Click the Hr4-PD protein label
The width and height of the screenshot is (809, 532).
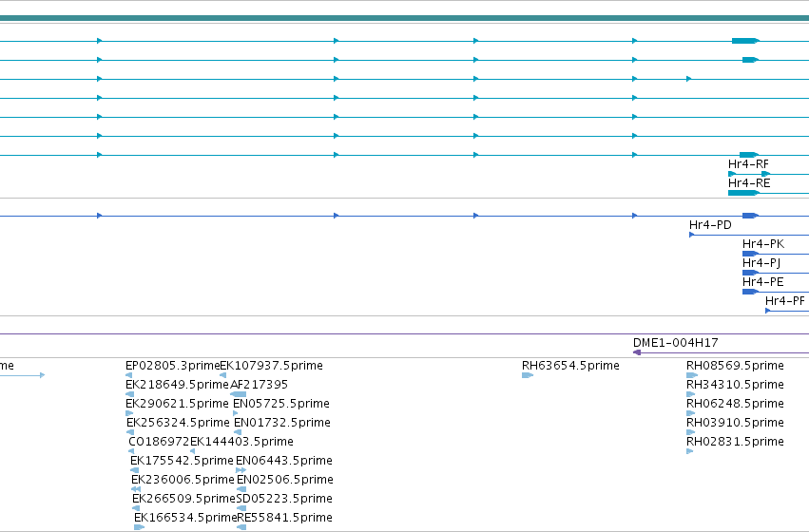tap(710, 225)
